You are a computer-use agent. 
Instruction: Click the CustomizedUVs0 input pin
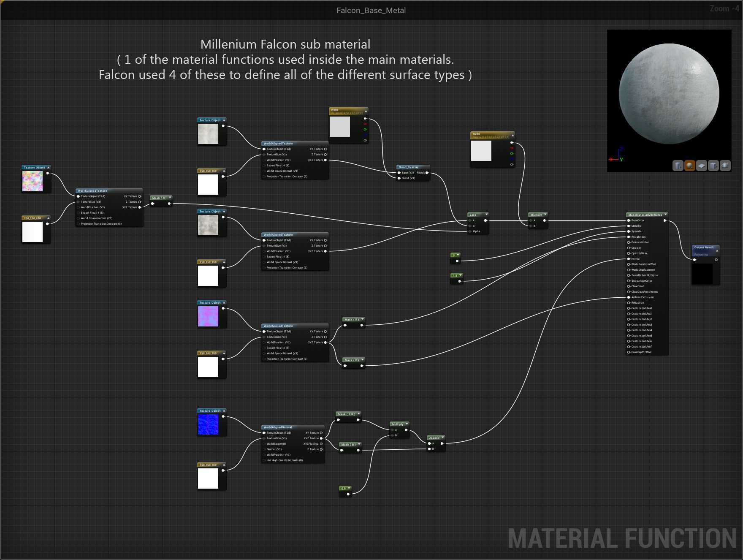coord(629,308)
